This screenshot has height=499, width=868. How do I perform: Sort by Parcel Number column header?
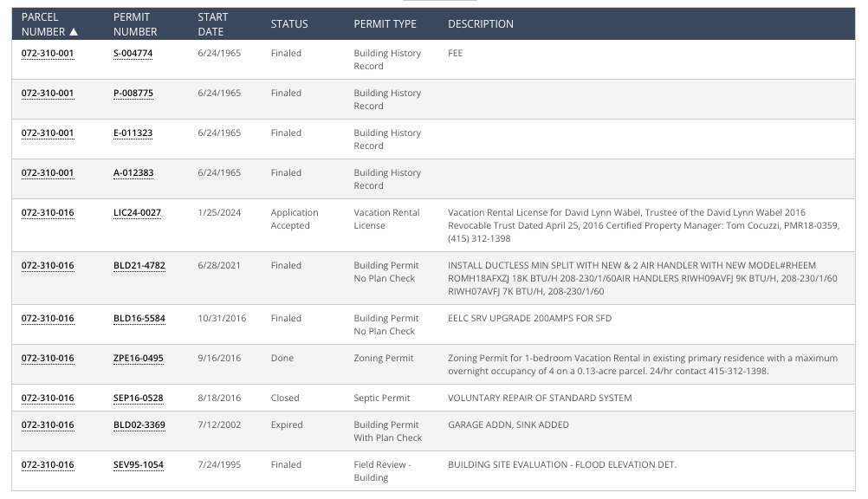49,24
